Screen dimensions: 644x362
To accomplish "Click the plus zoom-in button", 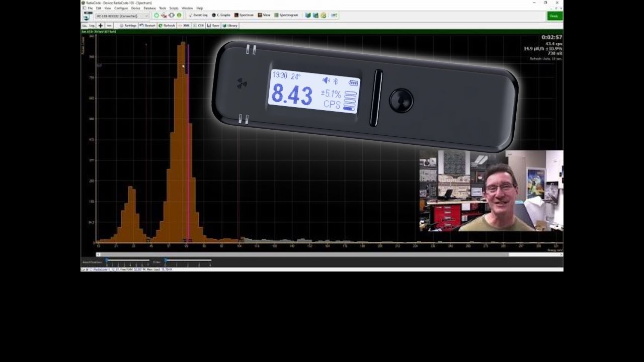I will [101, 26].
